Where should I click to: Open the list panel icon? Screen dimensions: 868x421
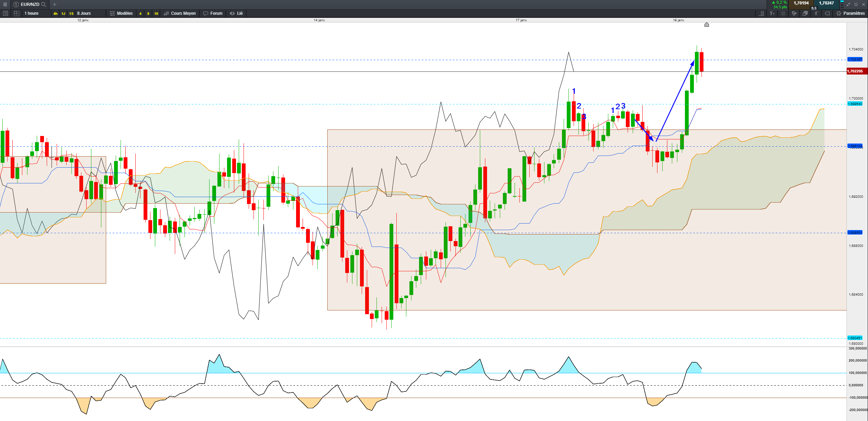[x=5, y=13]
